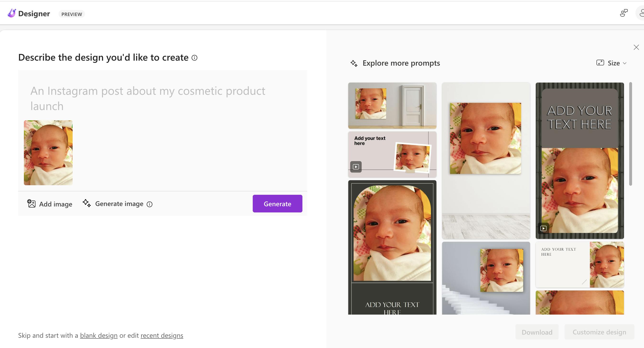Image resolution: width=644 pixels, height=348 pixels.
Task: Click the Generate image sparkle icon
Action: [x=87, y=203]
